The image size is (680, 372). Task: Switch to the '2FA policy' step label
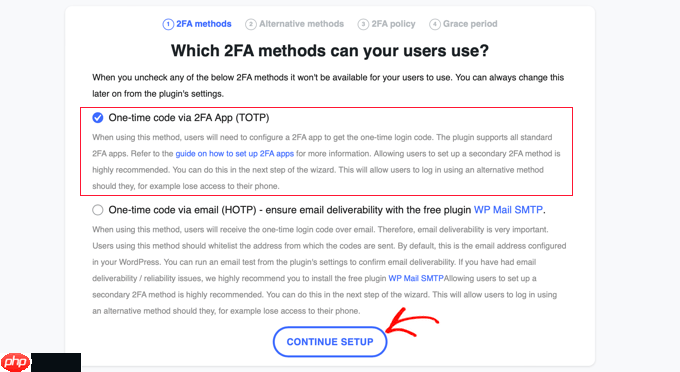[x=393, y=24]
